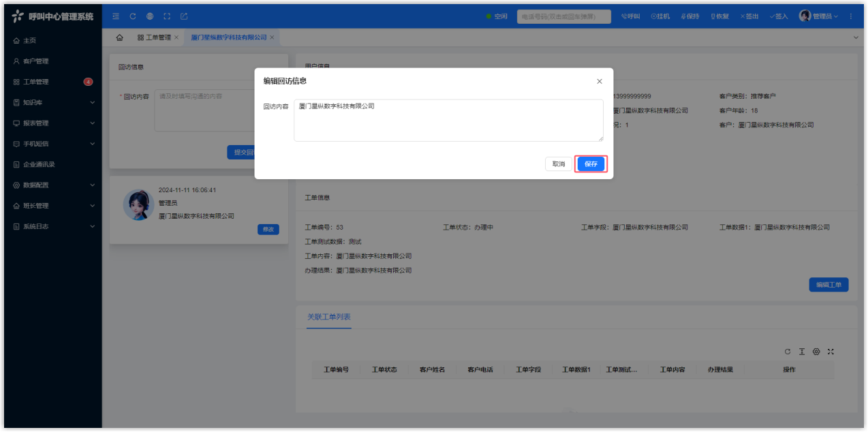Viewport: 868px width, 432px height.
Task: Click the 呼叫 call icon button
Action: coord(630,16)
